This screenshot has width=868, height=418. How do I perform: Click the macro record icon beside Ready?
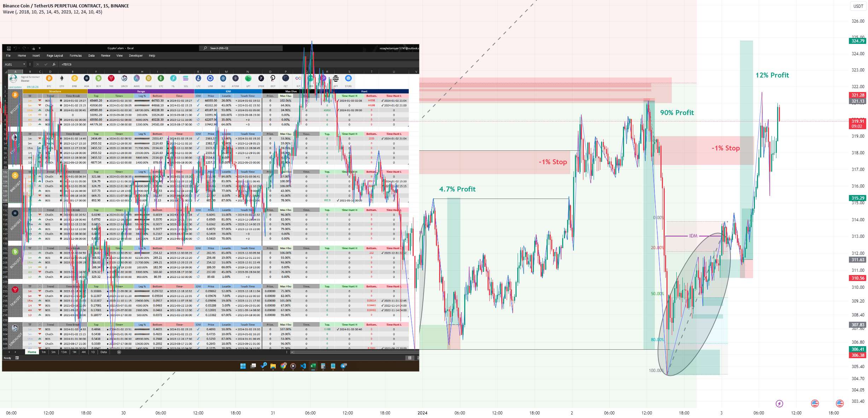pyautogui.click(x=17, y=358)
